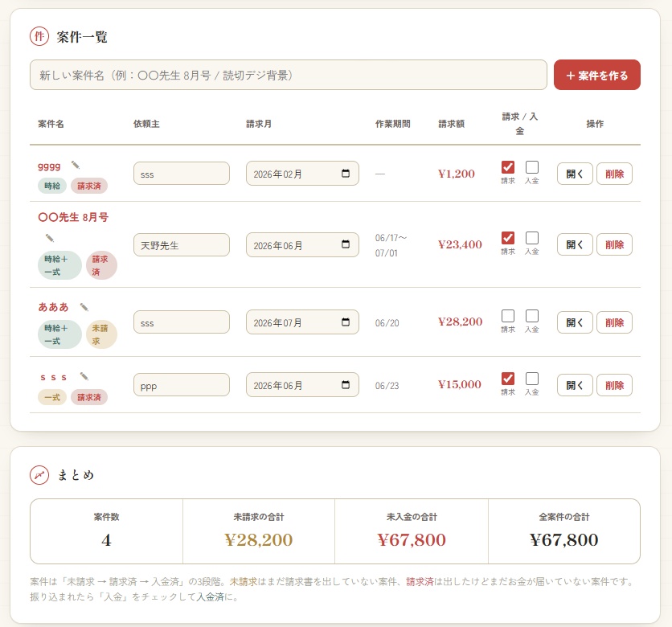Edit client field containing sss for gggg
Screen dimensions: 672x627
click(182, 174)
